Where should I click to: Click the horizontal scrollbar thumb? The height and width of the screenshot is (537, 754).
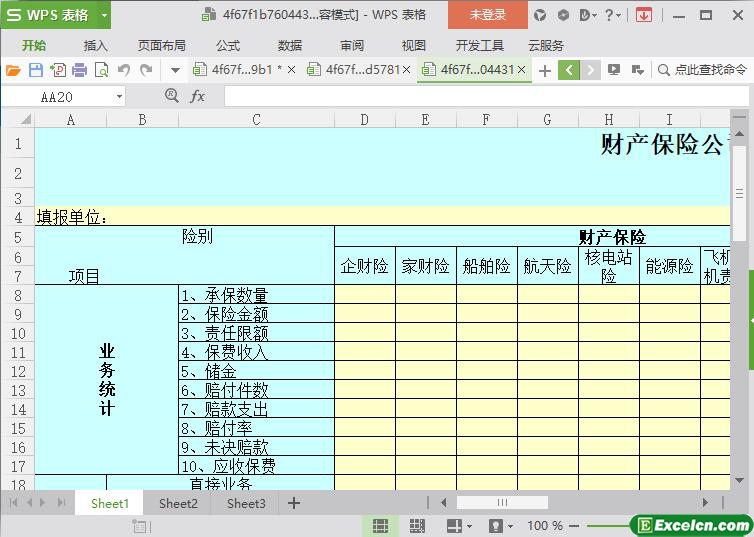click(x=502, y=503)
